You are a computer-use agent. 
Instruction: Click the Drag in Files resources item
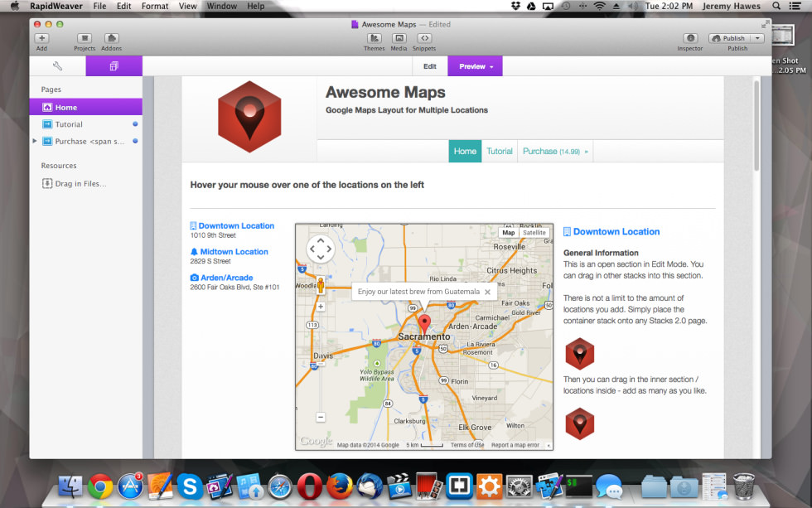[74, 183]
